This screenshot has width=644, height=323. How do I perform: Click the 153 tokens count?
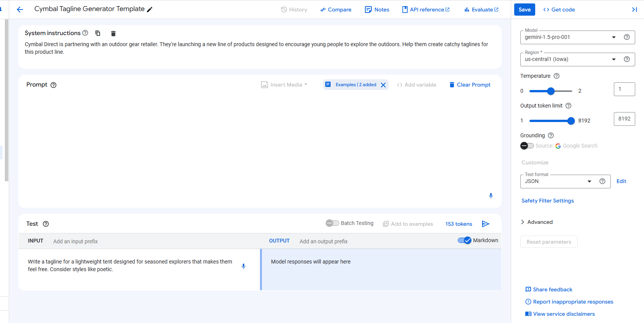pos(459,224)
